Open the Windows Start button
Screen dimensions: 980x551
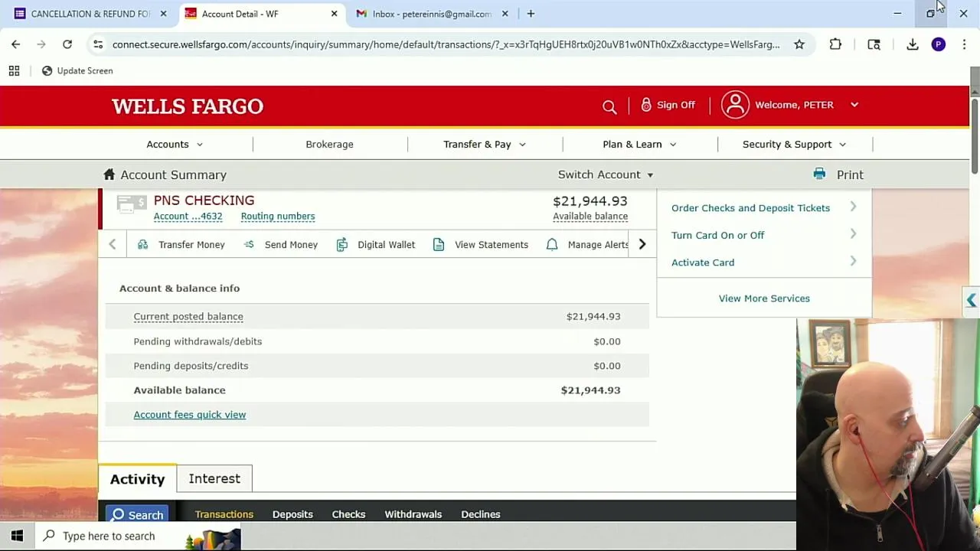(17, 536)
